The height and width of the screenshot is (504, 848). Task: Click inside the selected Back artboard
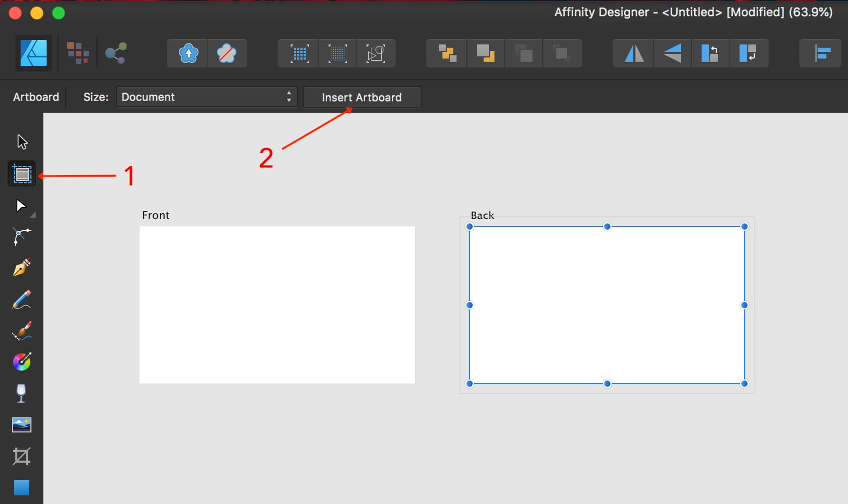click(x=607, y=305)
